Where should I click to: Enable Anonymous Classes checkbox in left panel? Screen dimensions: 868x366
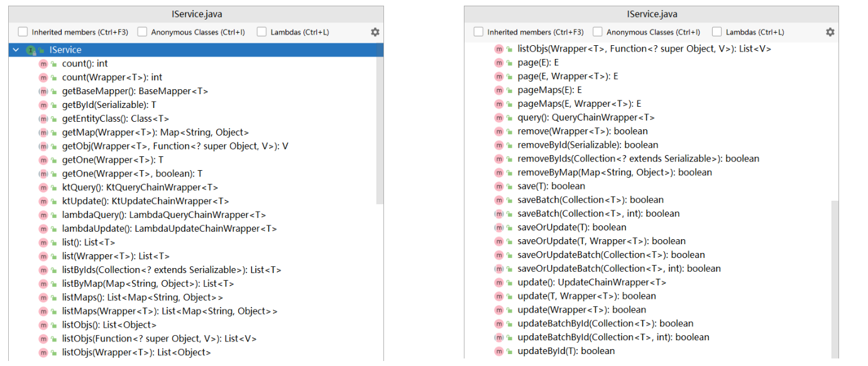click(142, 32)
